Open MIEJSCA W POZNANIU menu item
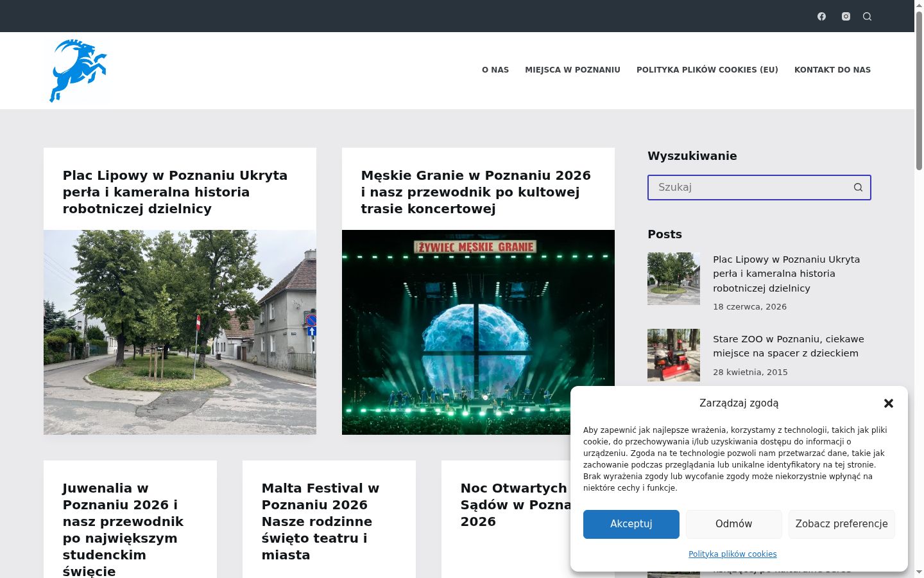This screenshot has height=578, width=924. [x=572, y=70]
